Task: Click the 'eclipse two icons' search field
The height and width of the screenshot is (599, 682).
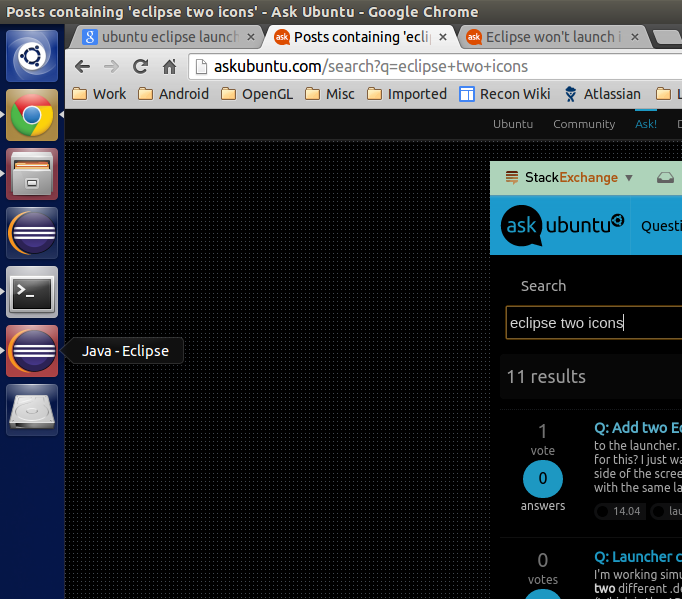Action: (594, 323)
